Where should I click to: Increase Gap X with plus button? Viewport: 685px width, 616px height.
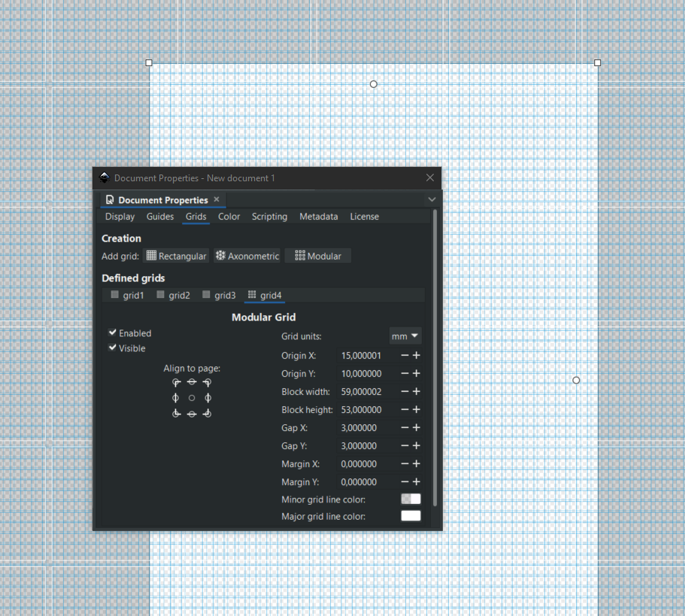point(417,428)
